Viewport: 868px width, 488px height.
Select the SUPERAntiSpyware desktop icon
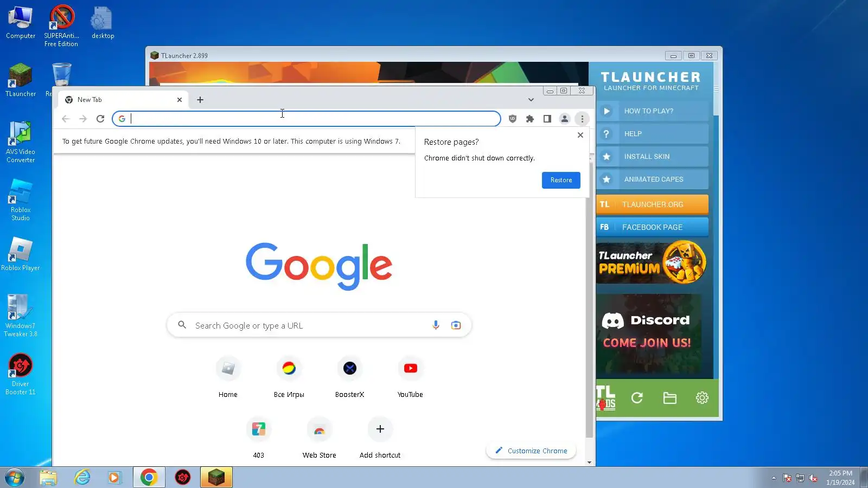[x=61, y=25]
